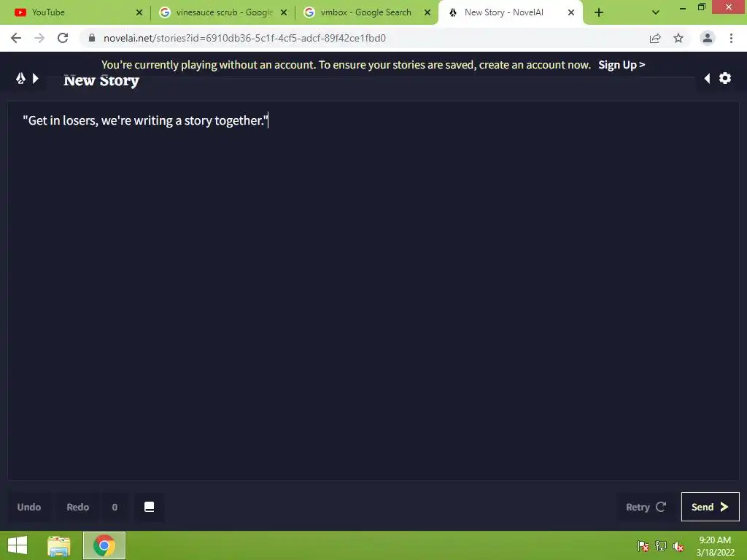Click the Retry button

click(x=646, y=507)
